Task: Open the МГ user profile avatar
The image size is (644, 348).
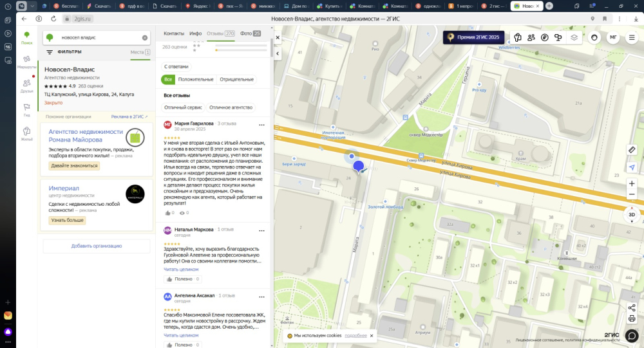Action: click(613, 37)
